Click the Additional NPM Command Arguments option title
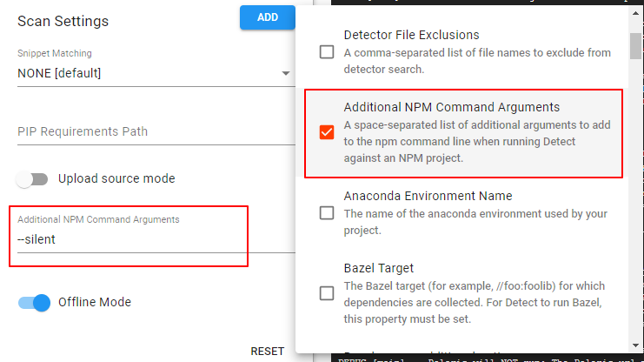This screenshot has height=362, width=644. pyautogui.click(x=452, y=107)
